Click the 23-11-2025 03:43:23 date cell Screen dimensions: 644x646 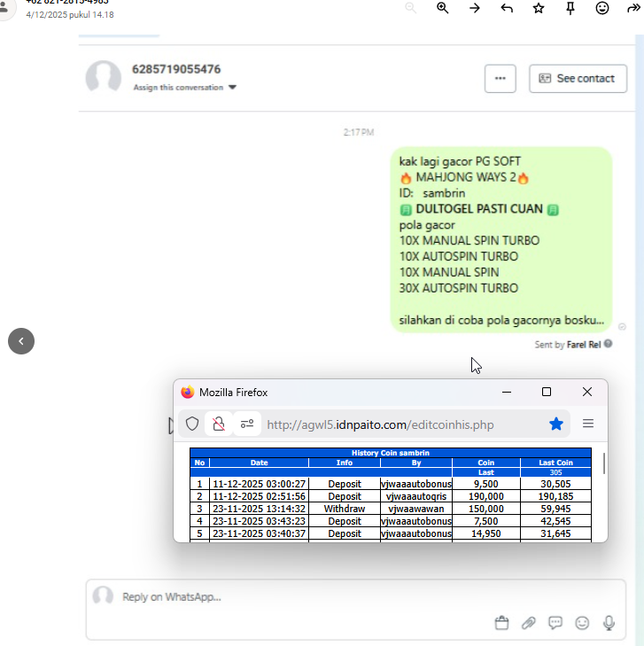click(x=259, y=521)
